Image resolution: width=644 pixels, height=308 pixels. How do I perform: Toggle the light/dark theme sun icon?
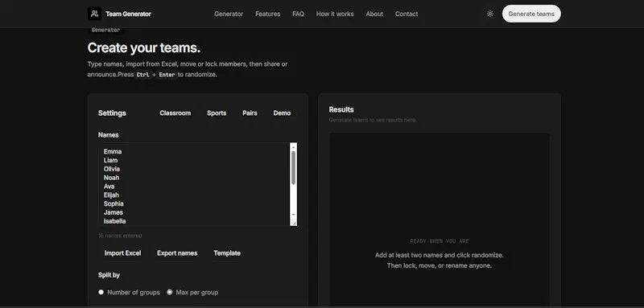tap(490, 14)
